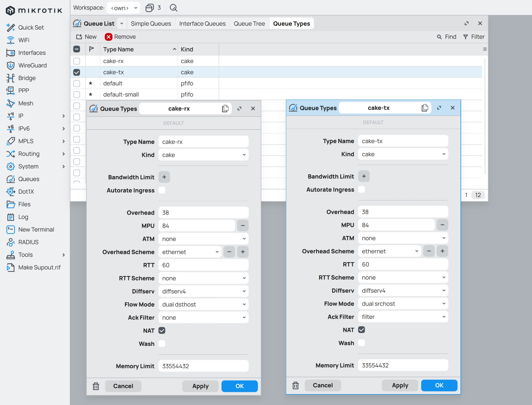The height and width of the screenshot is (405, 532).
Task: Switch to the Interface Queues tab
Action: 202,24
